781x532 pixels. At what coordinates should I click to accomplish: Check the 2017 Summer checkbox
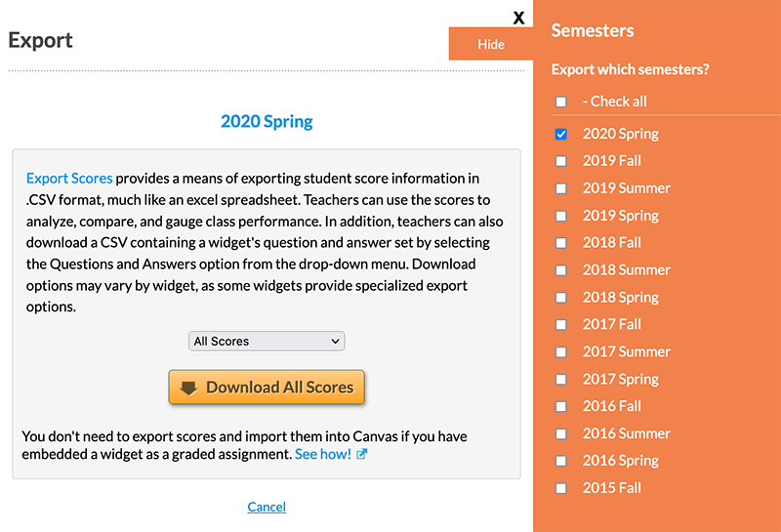[x=560, y=352]
